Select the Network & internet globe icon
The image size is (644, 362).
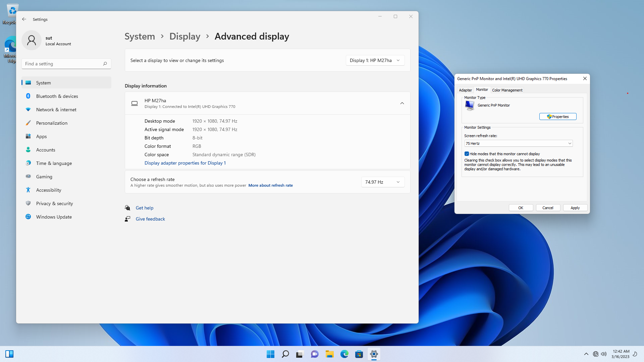pos(28,109)
